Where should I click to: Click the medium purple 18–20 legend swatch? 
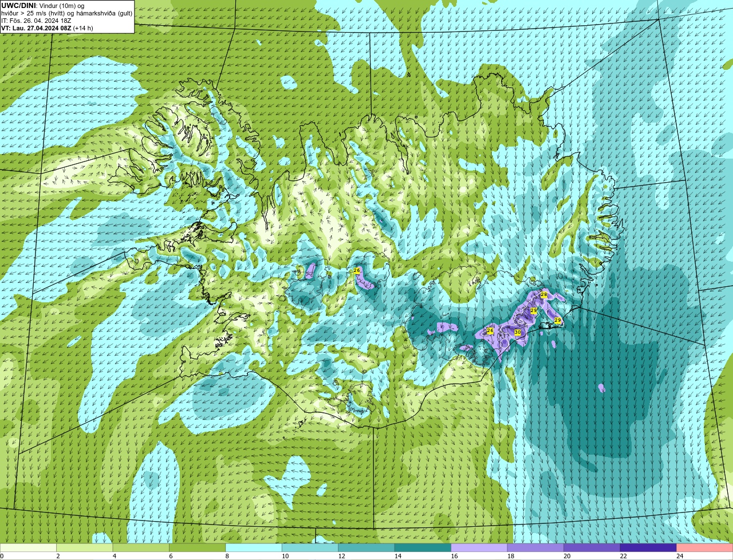click(x=535, y=547)
